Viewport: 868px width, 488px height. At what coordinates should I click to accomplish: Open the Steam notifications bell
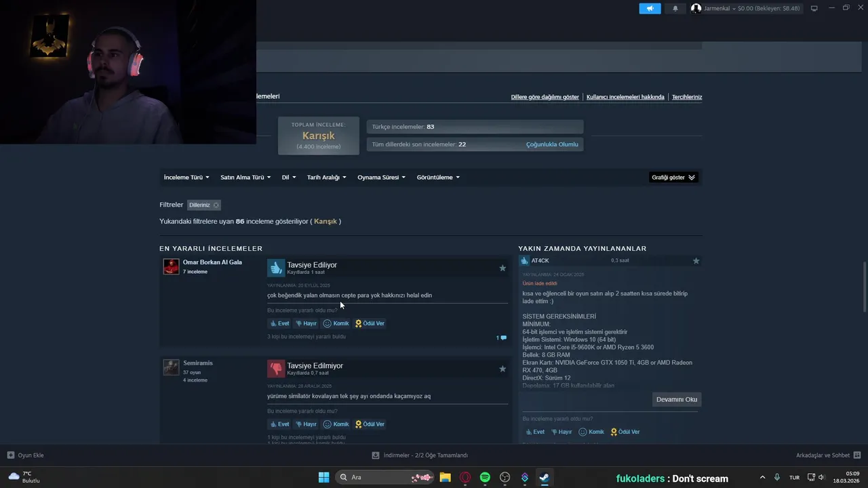[675, 8]
